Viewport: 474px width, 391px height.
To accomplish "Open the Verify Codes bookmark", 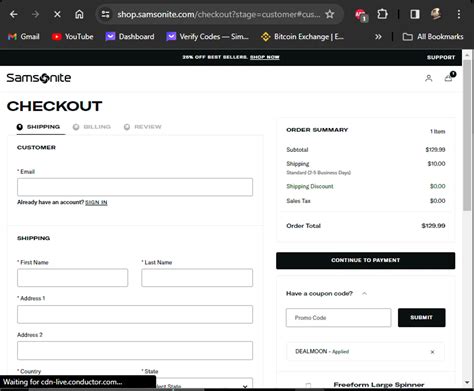I will click(208, 37).
